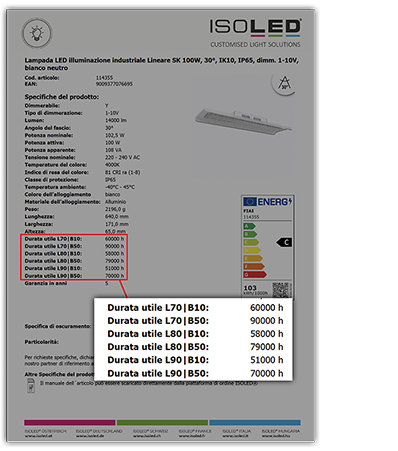The width and height of the screenshot is (398, 451).
Task: Click the 'ISOLED ITALIA' footer text
Action: pyautogui.click(x=236, y=431)
